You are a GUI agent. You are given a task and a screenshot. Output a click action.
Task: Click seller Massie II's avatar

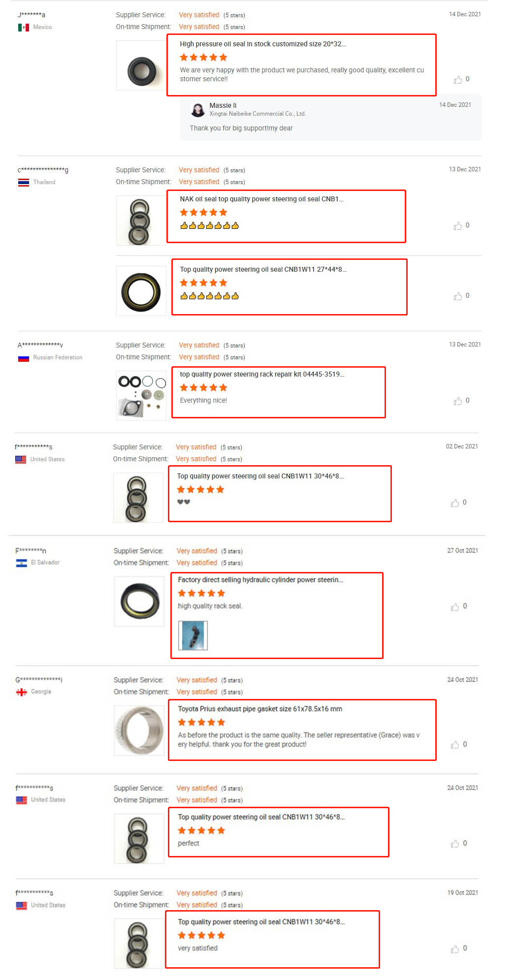coord(198,110)
